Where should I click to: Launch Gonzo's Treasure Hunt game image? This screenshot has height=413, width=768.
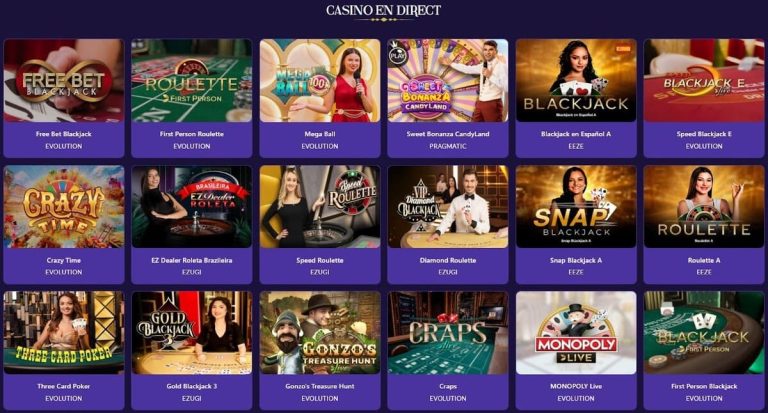[320, 333]
